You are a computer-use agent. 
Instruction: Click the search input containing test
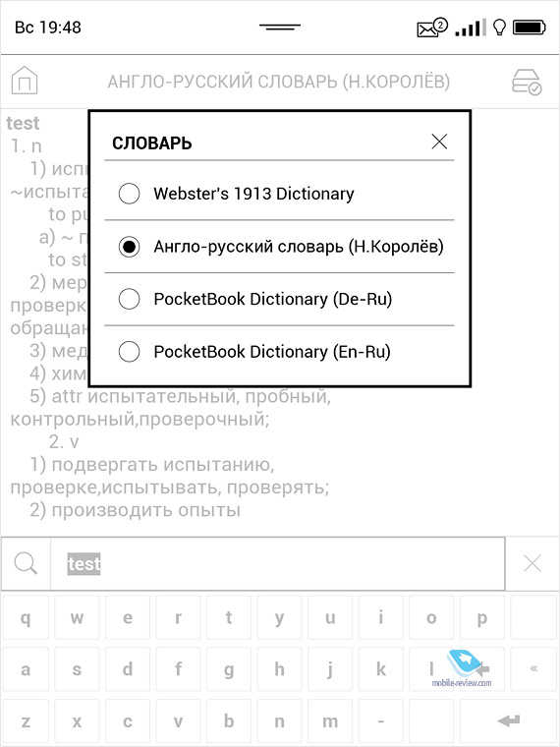tap(278, 563)
